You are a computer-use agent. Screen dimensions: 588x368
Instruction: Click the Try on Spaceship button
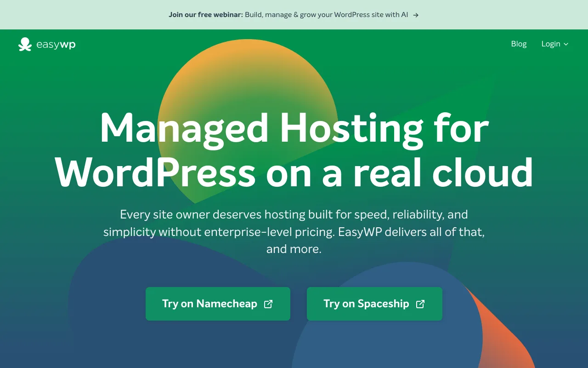click(374, 304)
